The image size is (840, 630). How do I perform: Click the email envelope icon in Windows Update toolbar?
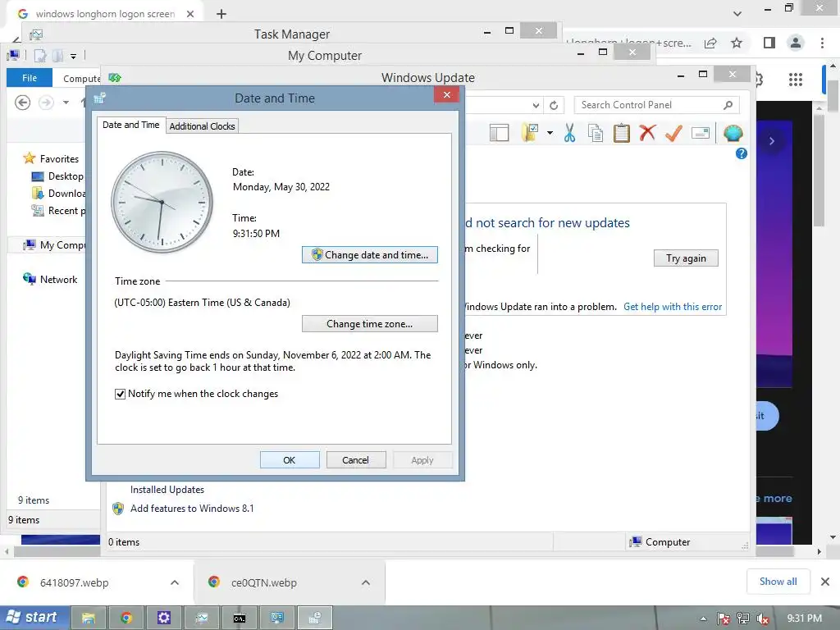pos(701,132)
